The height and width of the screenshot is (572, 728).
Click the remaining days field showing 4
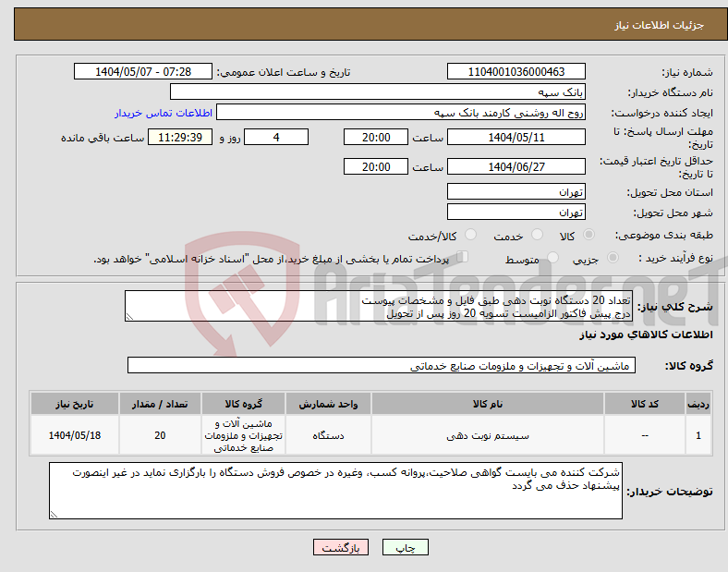tap(276, 138)
